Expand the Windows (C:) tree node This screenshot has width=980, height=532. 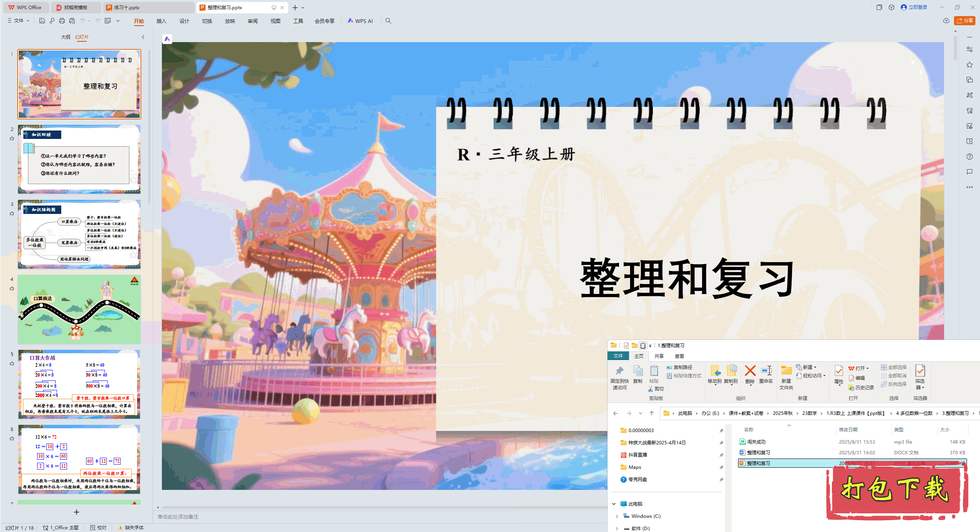point(617,516)
